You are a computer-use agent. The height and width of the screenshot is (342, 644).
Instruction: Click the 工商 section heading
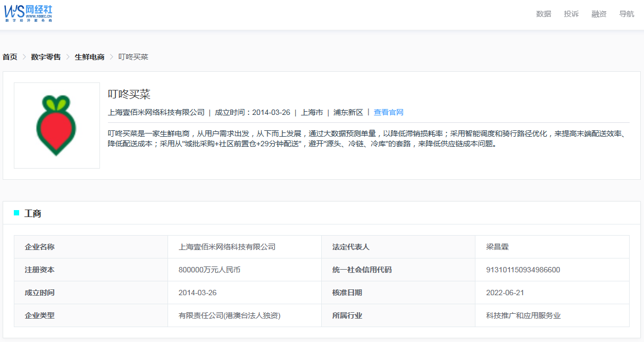pos(33,214)
